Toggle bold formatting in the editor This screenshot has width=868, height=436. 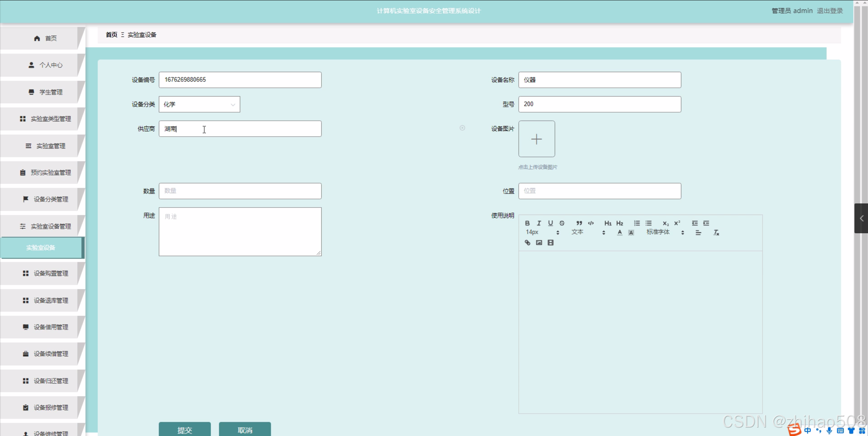click(x=527, y=223)
